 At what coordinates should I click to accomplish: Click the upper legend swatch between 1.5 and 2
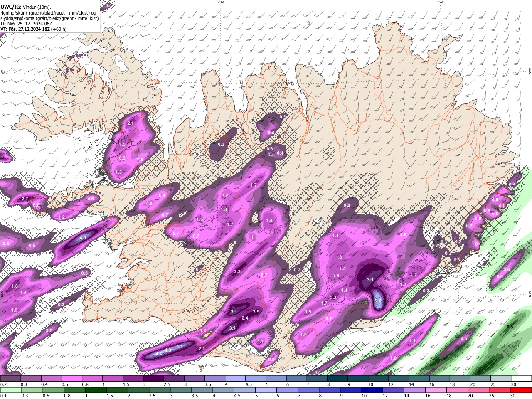tap(133, 378)
